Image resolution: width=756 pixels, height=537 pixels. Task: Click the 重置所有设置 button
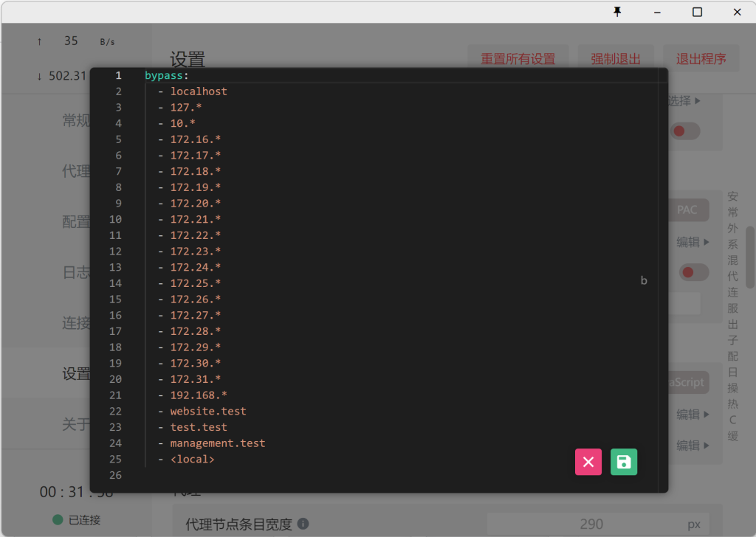pos(518,59)
